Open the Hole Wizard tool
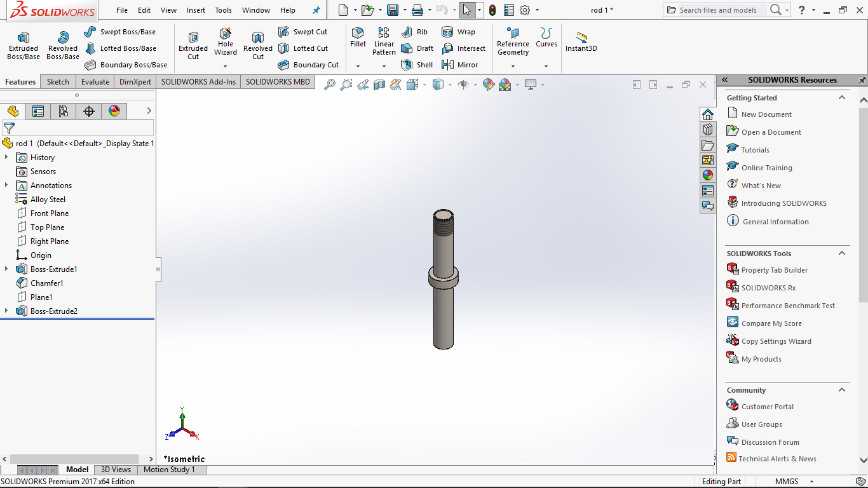Screen dimensions: 868x488 tap(226, 41)
